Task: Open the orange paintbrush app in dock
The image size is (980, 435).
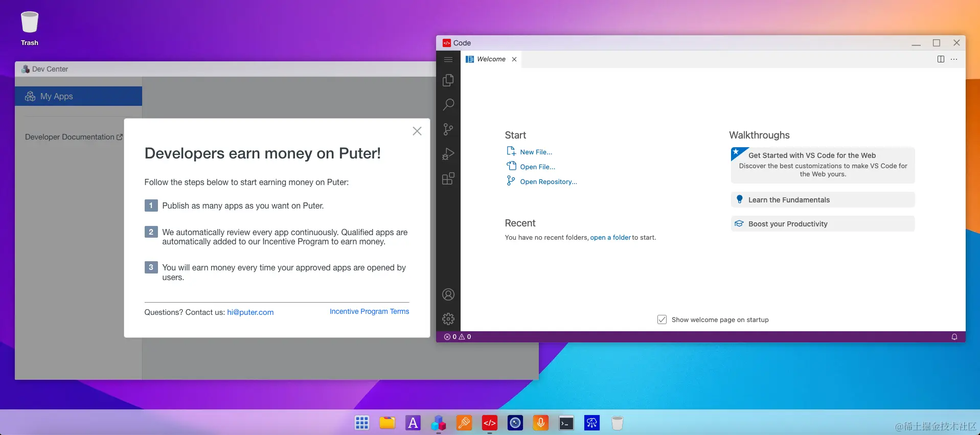Action: click(x=464, y=423)
